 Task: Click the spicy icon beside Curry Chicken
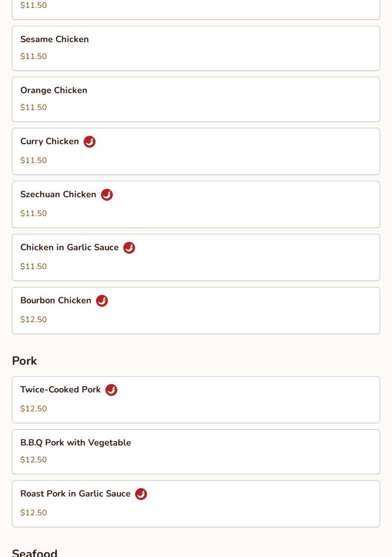[90, 142]
